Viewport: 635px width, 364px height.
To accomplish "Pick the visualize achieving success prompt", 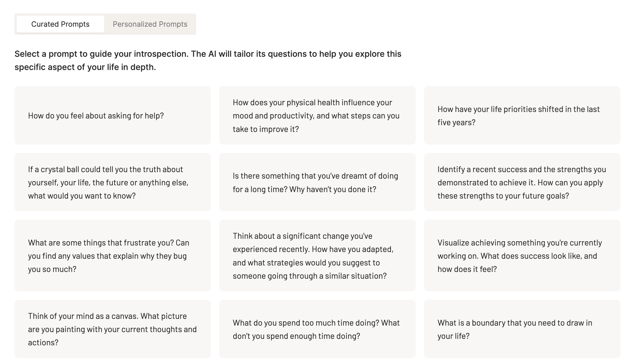I will point(522,256).
